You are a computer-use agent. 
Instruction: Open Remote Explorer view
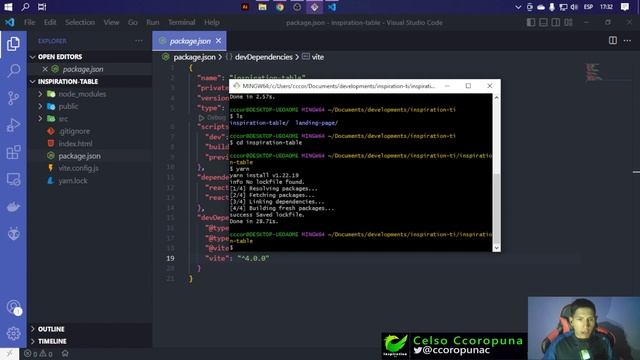coord(13,180)
